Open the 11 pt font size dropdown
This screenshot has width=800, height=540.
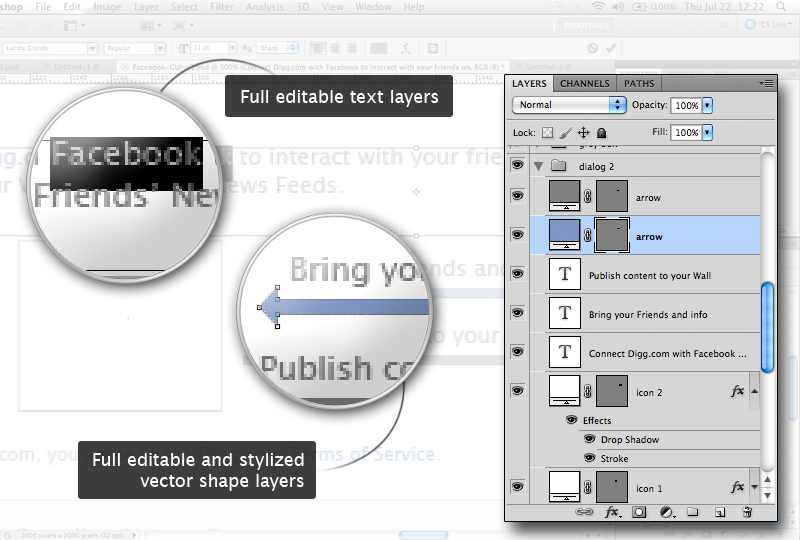coord(233,48)
